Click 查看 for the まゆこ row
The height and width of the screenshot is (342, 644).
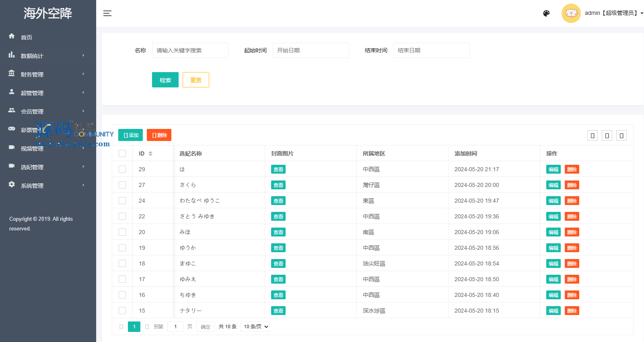pos(278,263)
